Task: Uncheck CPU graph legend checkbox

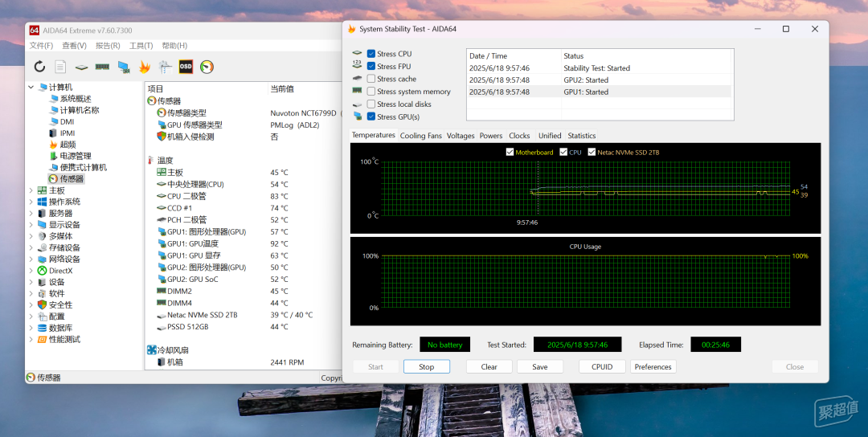Action: coord(563,152)
